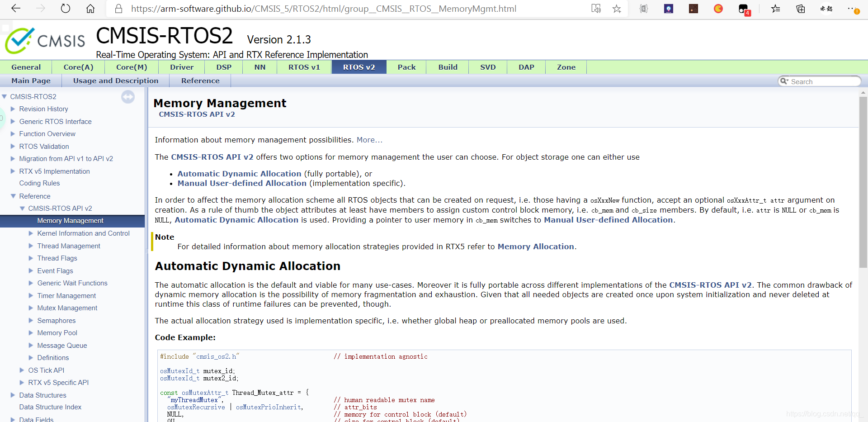Open Mutex Management page
This screenshot has width=868, height=422.
tap(67, 308)
